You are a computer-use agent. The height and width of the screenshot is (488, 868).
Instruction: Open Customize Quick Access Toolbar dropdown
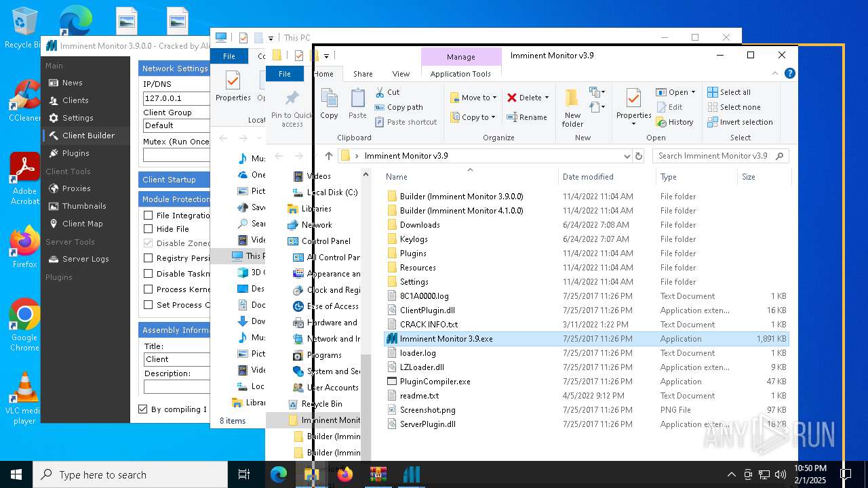[326, 56]
